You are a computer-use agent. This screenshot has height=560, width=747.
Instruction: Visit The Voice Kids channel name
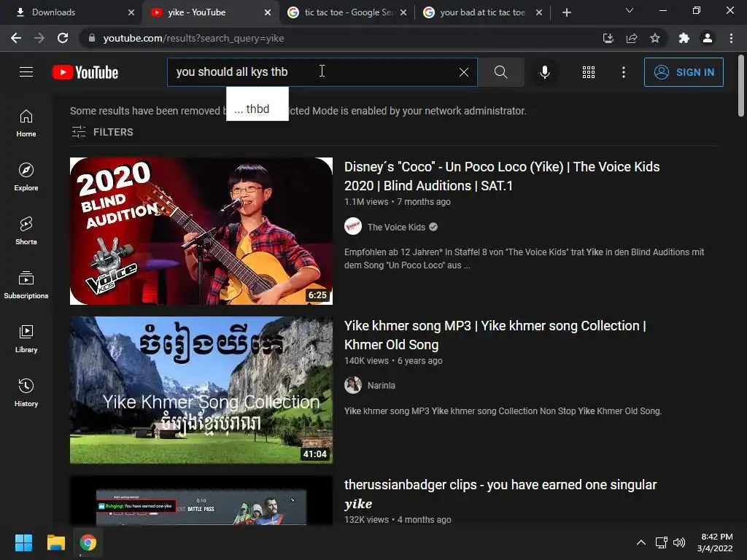[396, 227]
